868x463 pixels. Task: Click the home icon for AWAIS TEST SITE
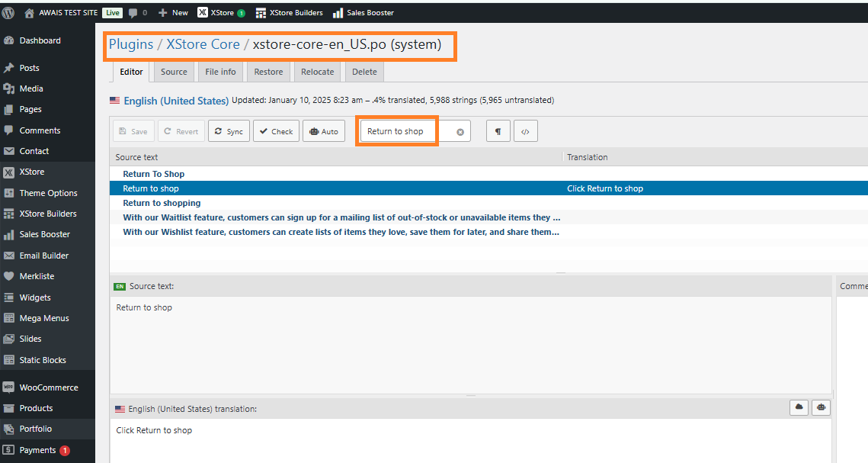pos(29,13)
